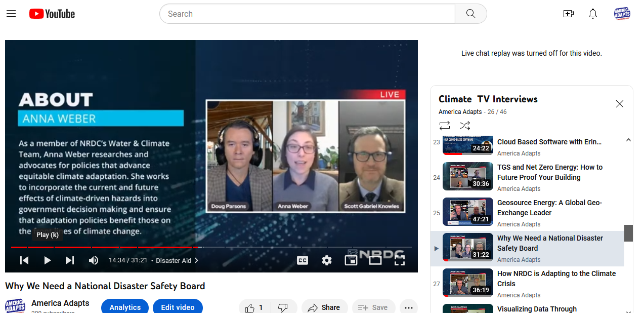Open the notifications bell
644x313 pixels.
coord(593,14)
